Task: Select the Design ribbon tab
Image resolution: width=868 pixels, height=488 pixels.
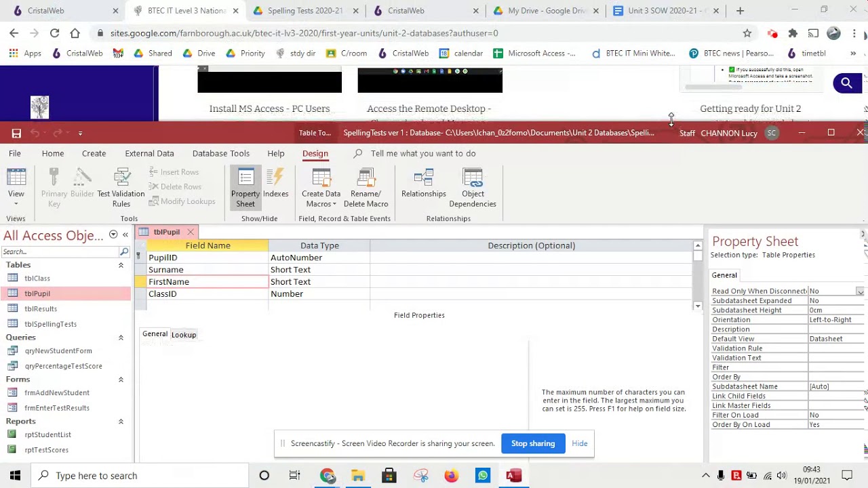Action: [x=315, y=153]
